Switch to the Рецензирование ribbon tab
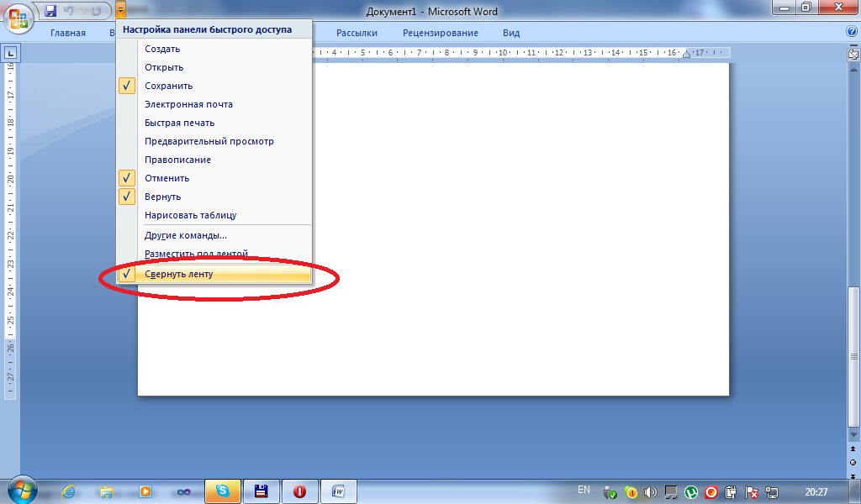Screen dimensions: 861x504 tap(440, 33)
